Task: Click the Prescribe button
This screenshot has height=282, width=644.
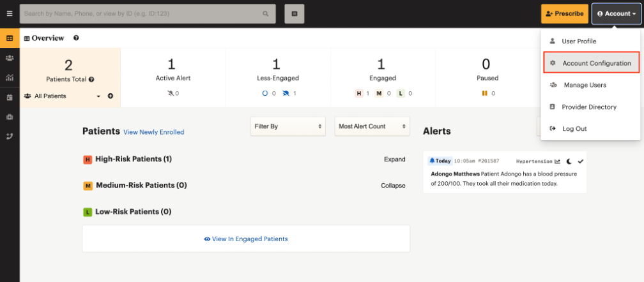Action: click(565, 13)
